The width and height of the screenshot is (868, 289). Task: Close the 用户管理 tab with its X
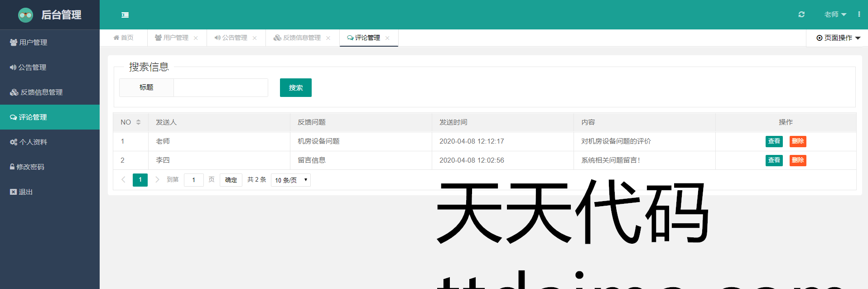196,38
